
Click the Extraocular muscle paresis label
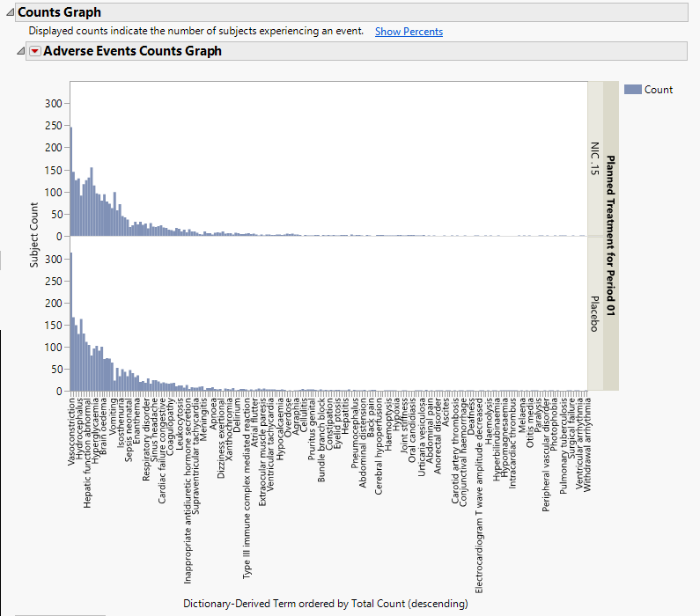[x=263, y=451]
